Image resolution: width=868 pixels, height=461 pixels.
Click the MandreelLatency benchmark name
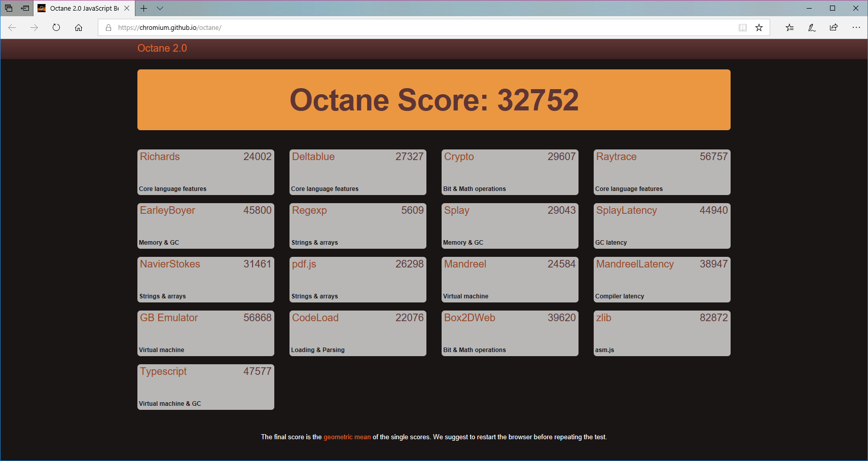635,264
